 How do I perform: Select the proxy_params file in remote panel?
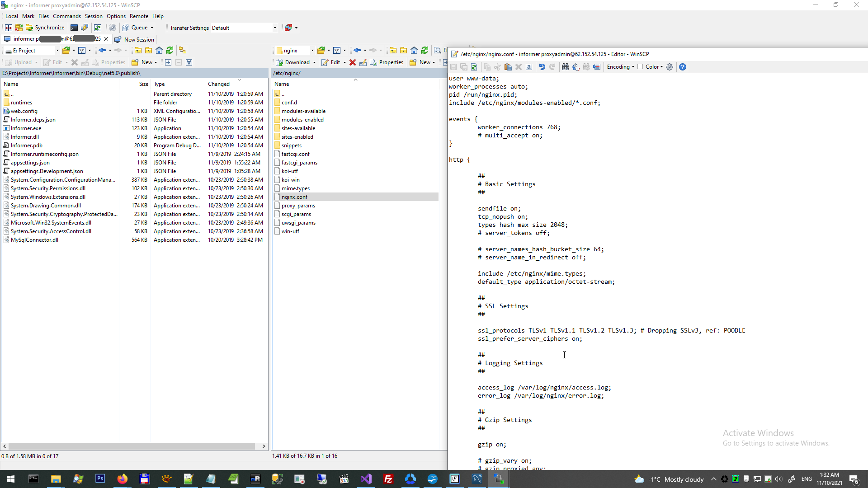(x=298, y=206)
